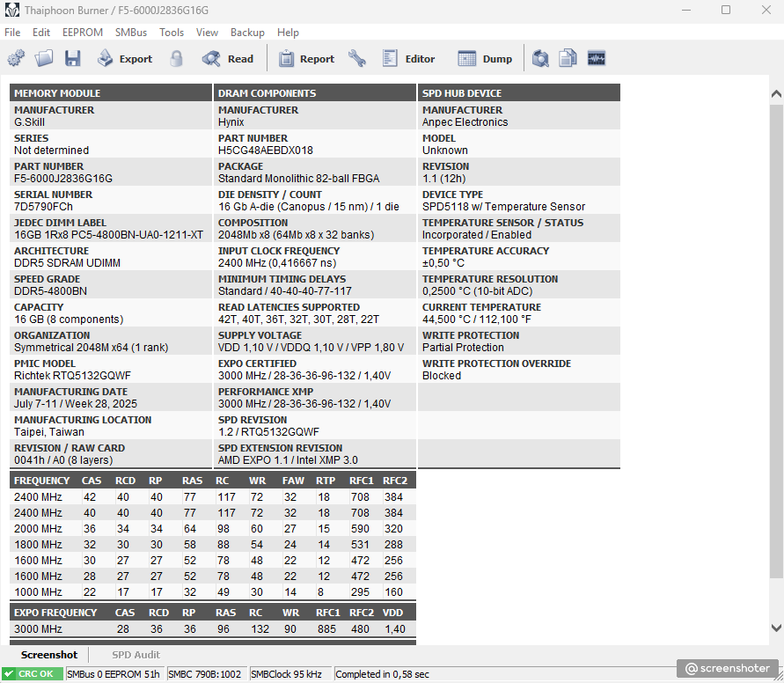Click the MEMORY MODULE section header

(x=111, y=93)
